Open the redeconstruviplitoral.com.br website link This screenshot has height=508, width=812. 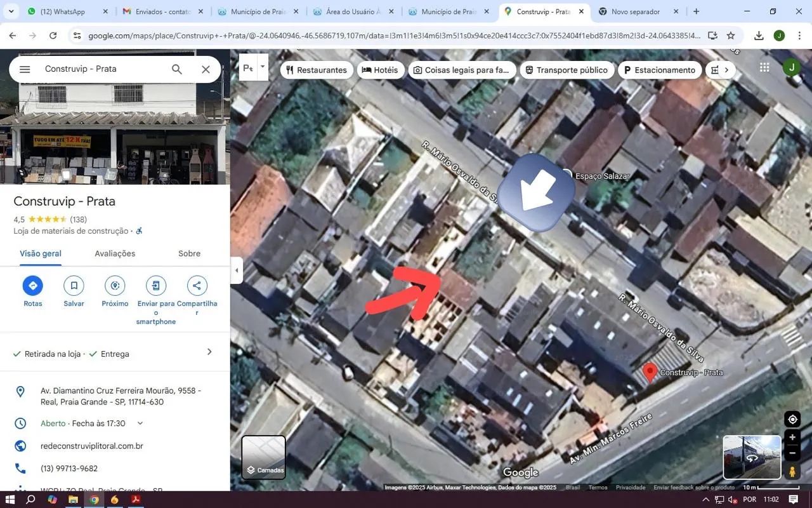coord(92,446)
